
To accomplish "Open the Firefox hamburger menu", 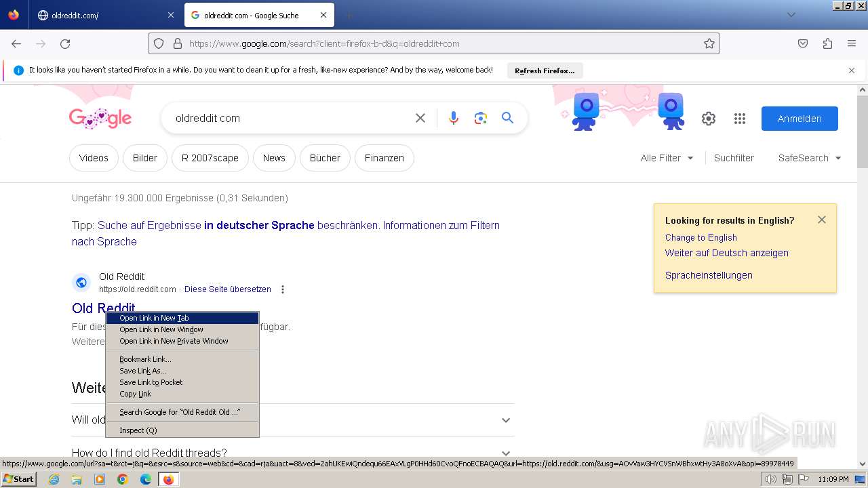I will tap(852, 43).
